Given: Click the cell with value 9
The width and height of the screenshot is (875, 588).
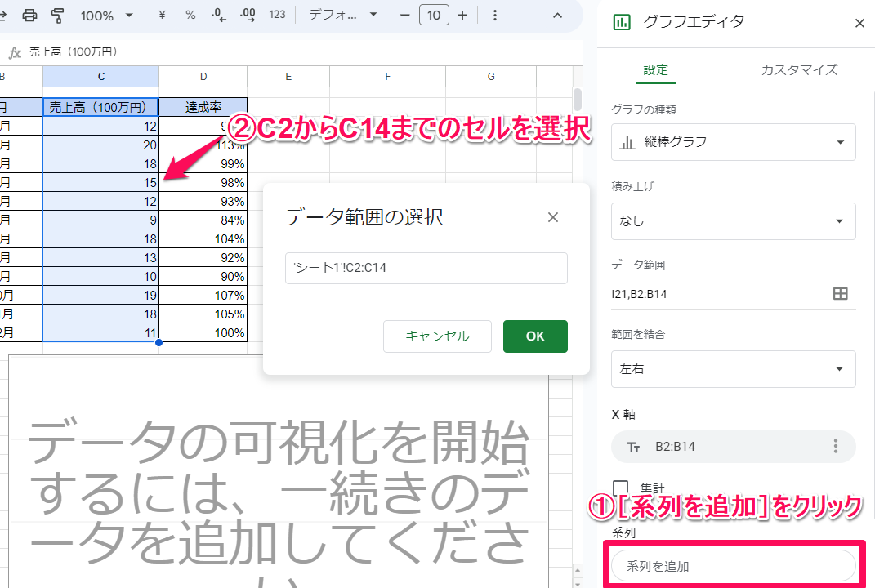Looking at the screenshot, I should tap(101, 220).
